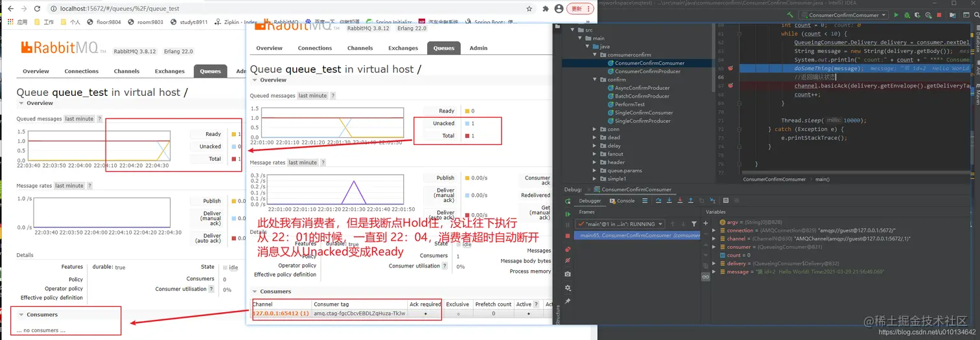Click red Total swatch in front RabbitMQ window
Image resolution: width=980 pixels, height=340 pixels.
click(x=467, y=136)
